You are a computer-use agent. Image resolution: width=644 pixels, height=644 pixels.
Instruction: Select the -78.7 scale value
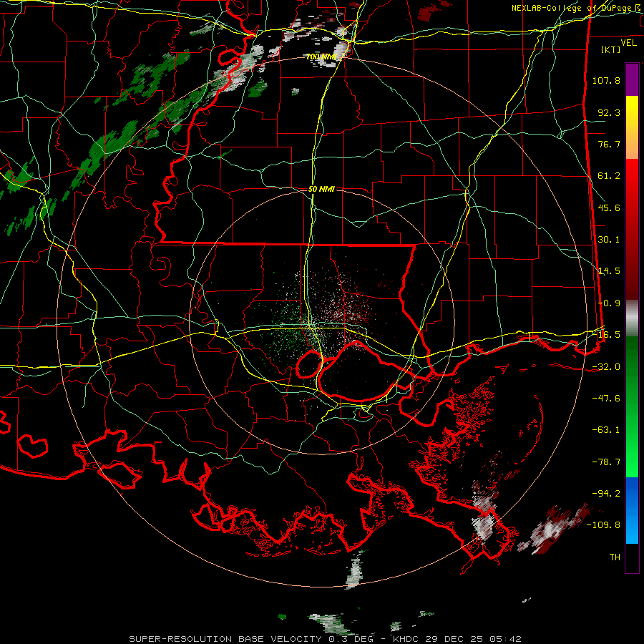coord(606,462)
